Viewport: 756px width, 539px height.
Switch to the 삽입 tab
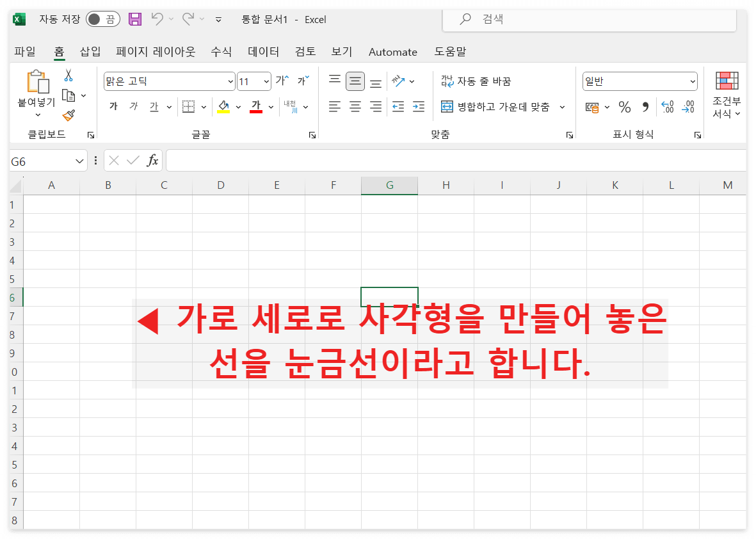pos(90,52)
